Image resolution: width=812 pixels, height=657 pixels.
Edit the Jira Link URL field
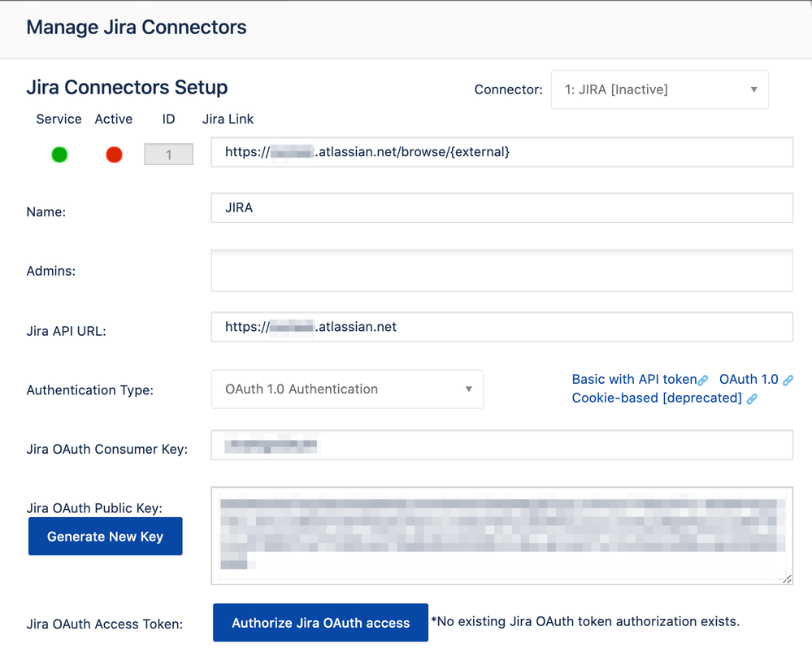[x=502, y=152]
